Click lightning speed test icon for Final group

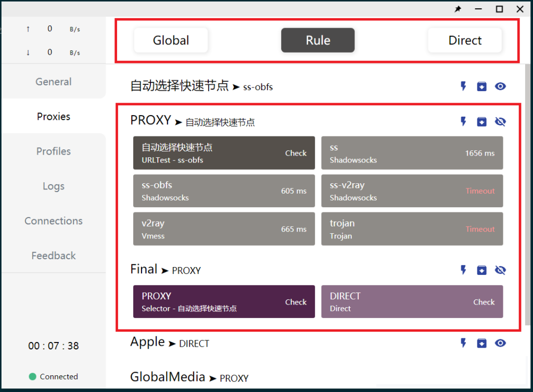point(463,270)
